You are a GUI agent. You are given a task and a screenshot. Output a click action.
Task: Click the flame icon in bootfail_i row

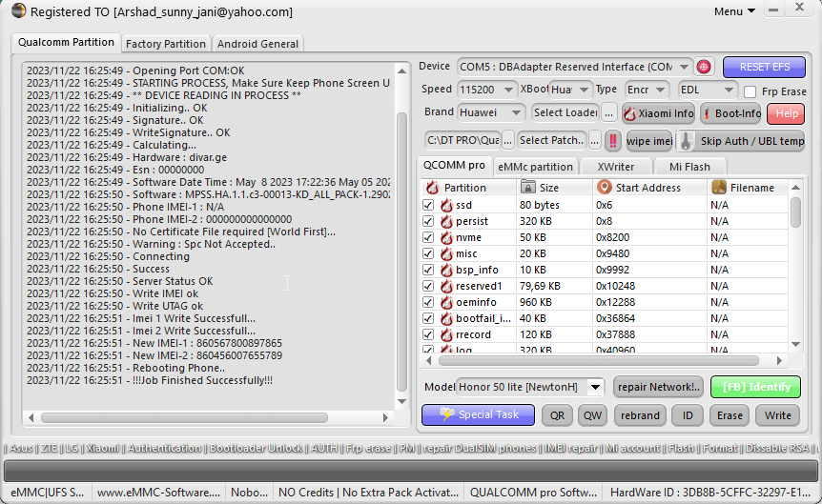click(x=446, y=318)
